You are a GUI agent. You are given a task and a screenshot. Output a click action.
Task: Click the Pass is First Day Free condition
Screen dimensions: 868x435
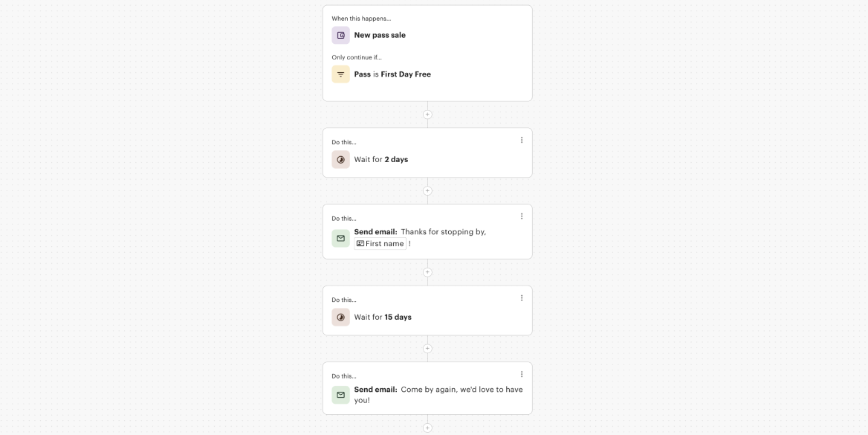click(x=392, y=74)
